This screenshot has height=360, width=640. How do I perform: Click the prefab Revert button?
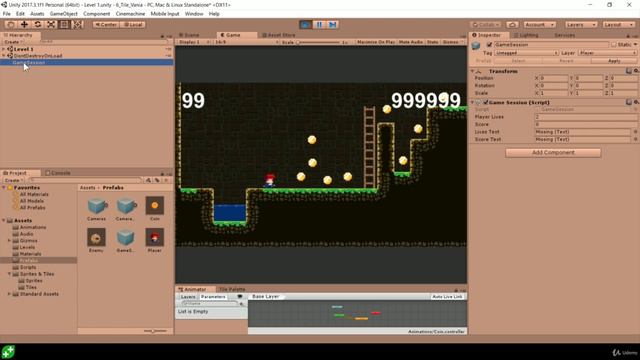566,61
